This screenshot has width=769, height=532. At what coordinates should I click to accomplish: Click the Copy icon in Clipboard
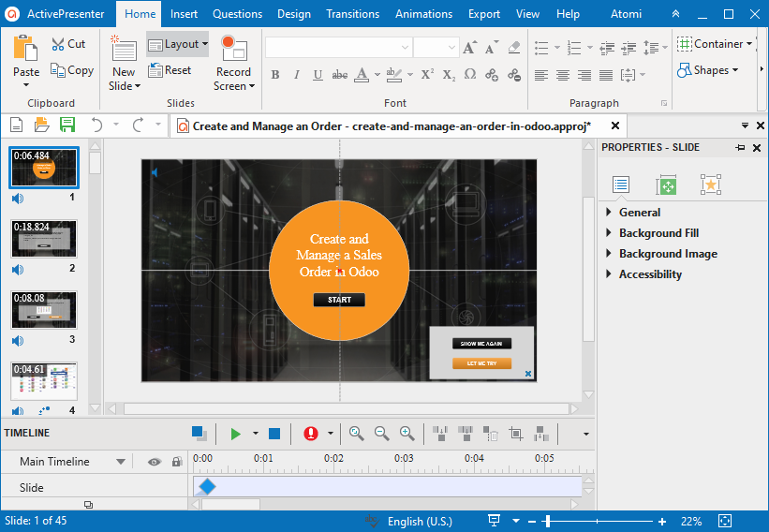tap(58, 70)
